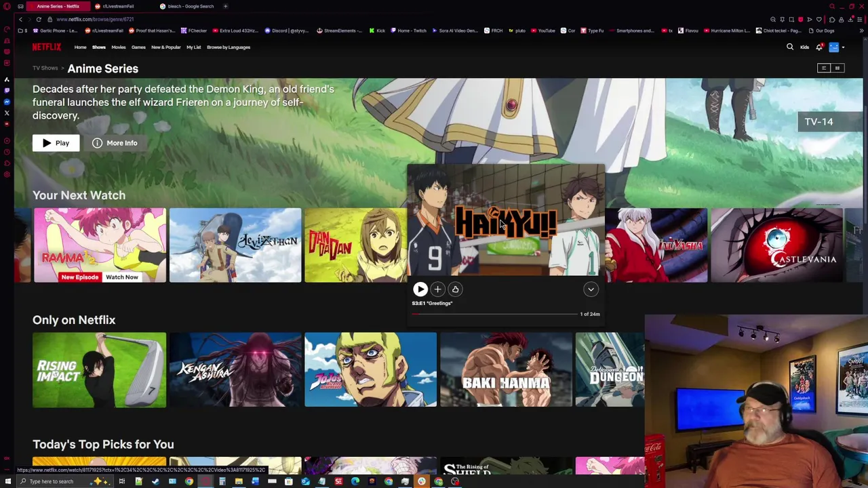Switch to grid view layout toggle
Screen dimensions: 868x488
point(837,68)
